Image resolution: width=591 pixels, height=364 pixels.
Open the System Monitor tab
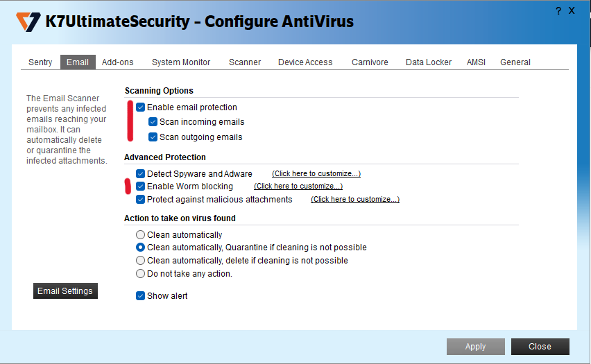tap(181, 62)
